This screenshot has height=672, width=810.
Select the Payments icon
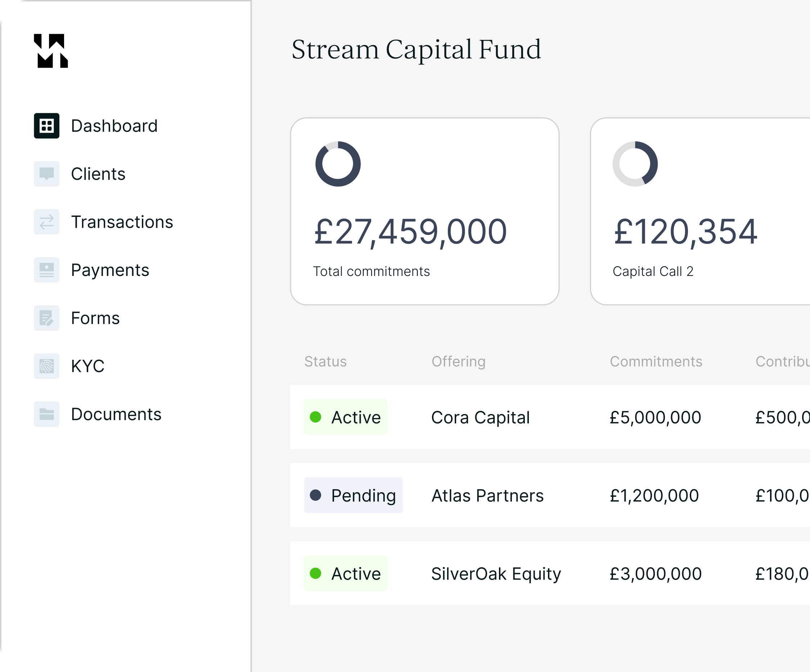46,270
